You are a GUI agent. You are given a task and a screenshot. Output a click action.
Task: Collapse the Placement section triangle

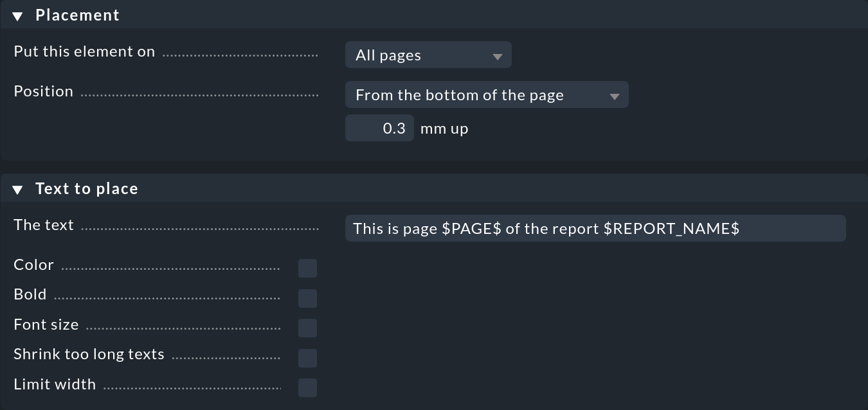click(x=18, y=16)
